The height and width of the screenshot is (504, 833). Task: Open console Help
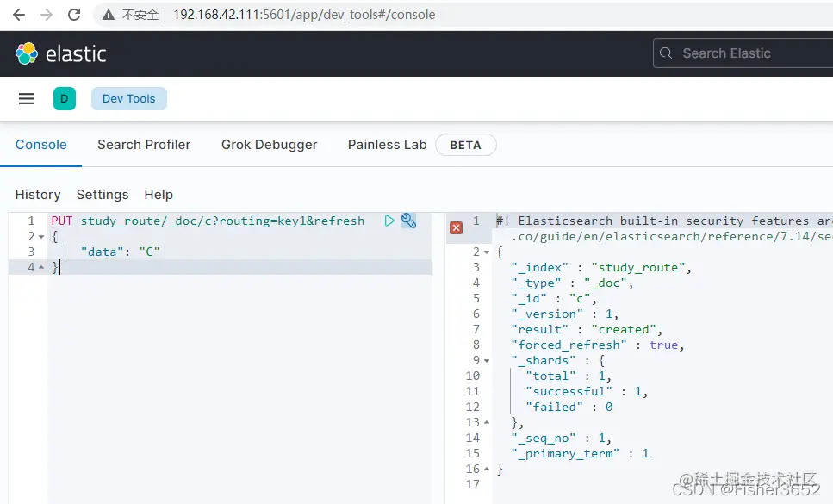coord(159,195)
